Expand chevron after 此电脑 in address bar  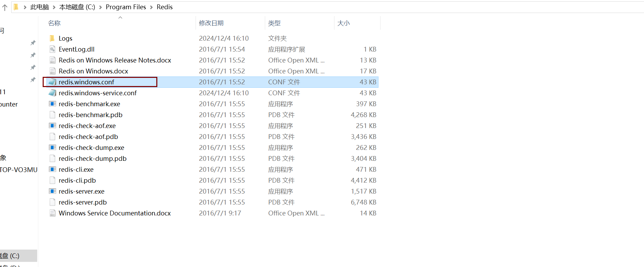tap(54, 7)
